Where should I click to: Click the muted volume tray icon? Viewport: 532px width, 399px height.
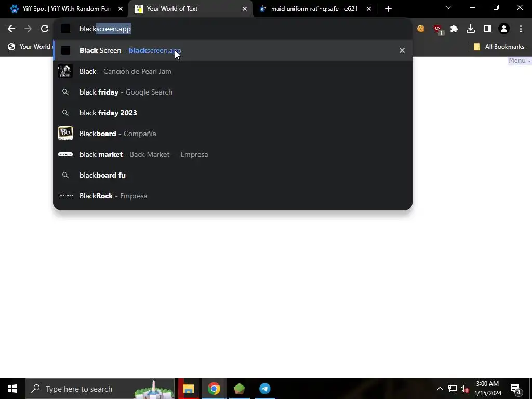[465, 389]
